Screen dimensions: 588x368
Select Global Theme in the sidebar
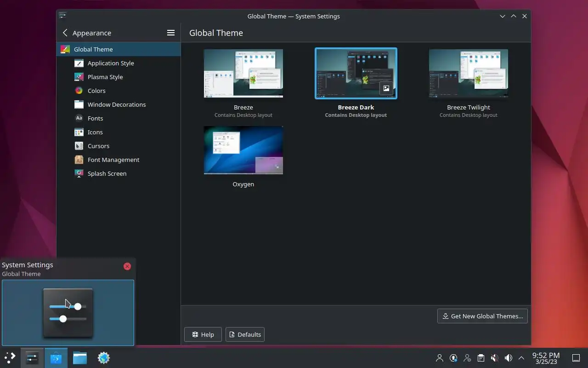coord(119,49)
